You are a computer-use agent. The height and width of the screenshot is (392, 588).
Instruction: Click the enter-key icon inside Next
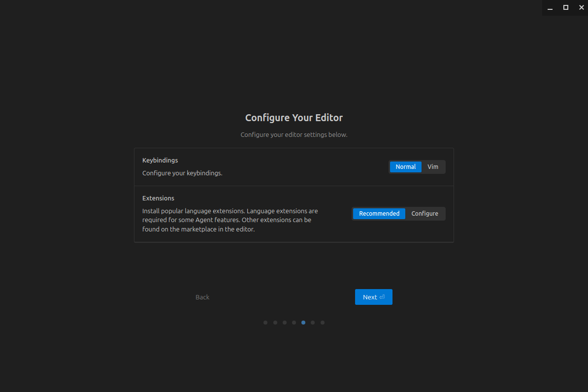click(382, 297)
